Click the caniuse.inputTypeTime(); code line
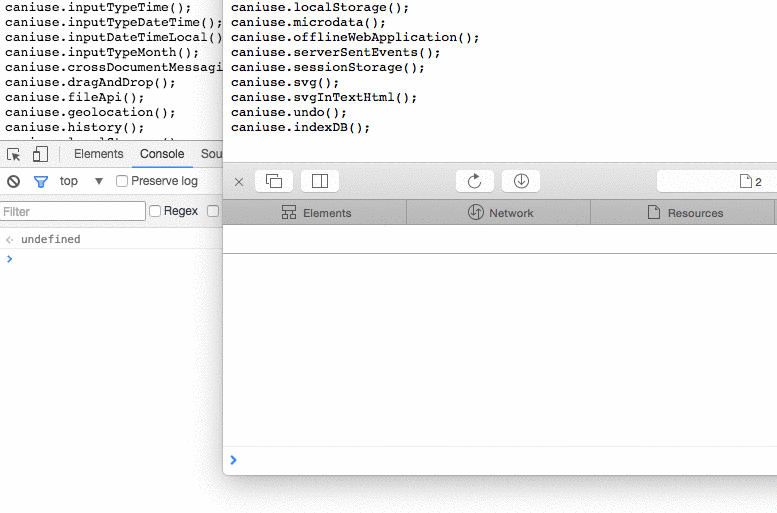The height and width of the screenshot is (513, 777). (x=98, y=7)
